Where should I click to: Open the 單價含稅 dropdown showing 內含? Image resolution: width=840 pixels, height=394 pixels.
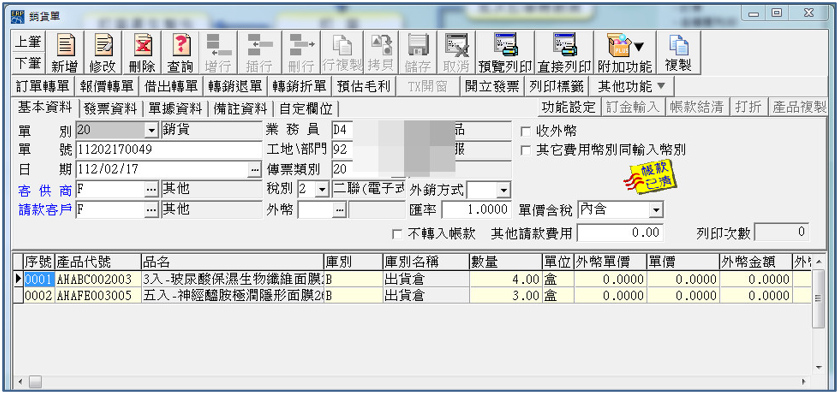click(x=656, y=210)
